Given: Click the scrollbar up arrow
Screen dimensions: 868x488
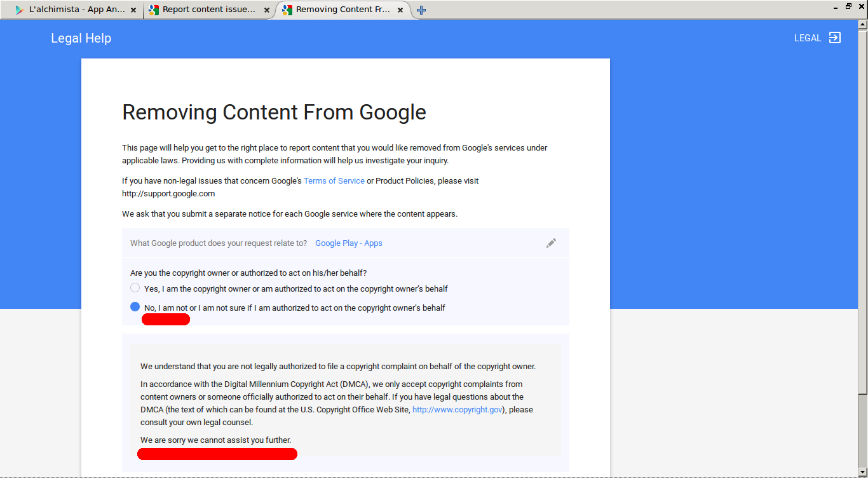Looking at the screenshot, I should 862,25.
